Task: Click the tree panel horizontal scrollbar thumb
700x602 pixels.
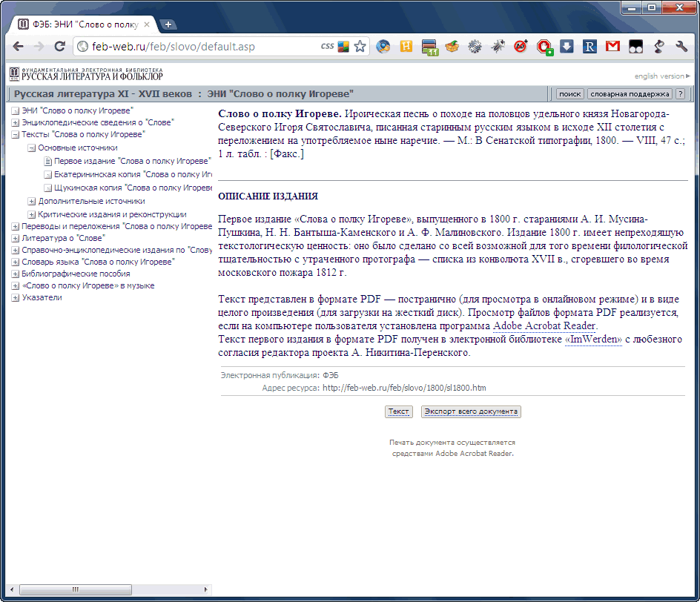Action: pos(76,589)
